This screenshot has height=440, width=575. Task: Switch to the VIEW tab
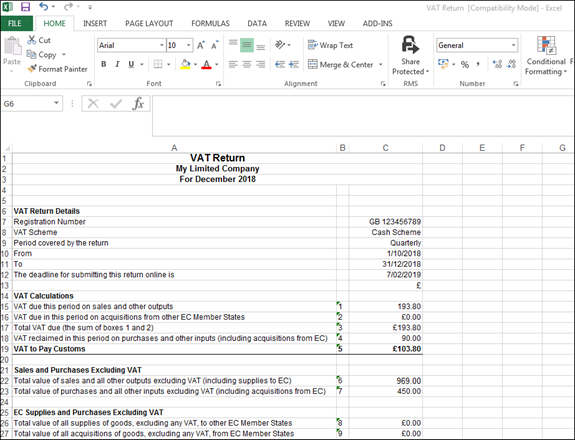coord(336,23)
